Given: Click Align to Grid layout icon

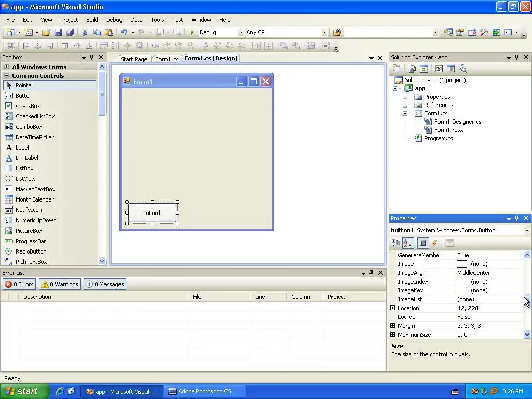Looking at the screenshot, I should [10, 46].
